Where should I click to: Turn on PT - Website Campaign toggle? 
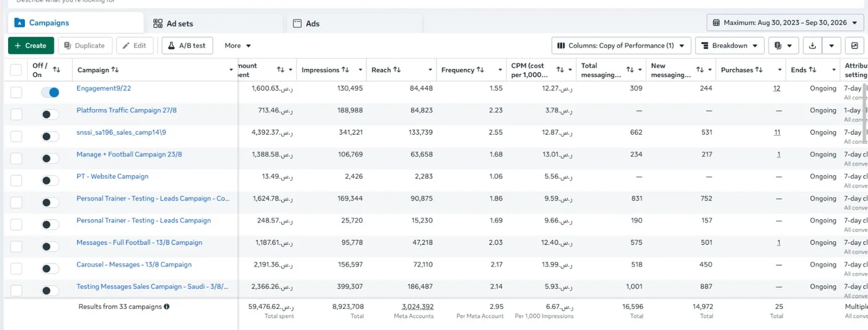[x=50, y=181]
